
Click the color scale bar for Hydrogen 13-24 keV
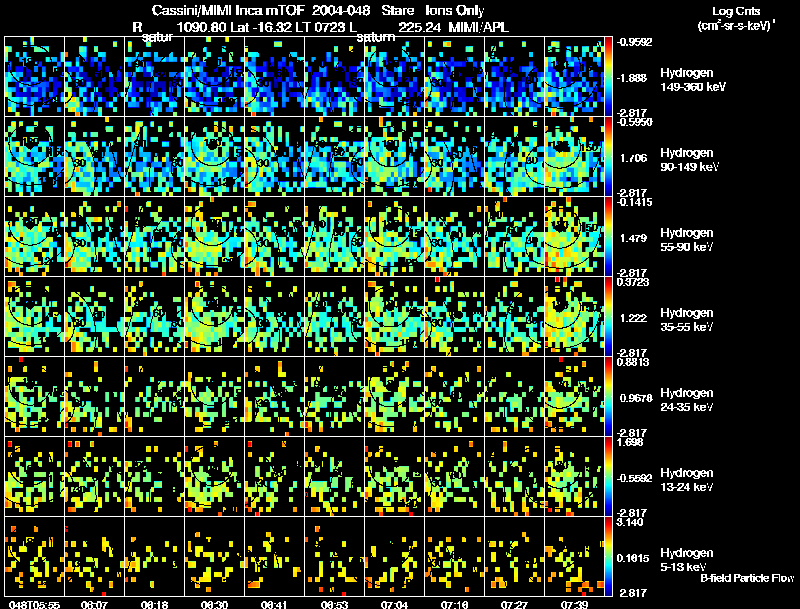pos(608,477)
